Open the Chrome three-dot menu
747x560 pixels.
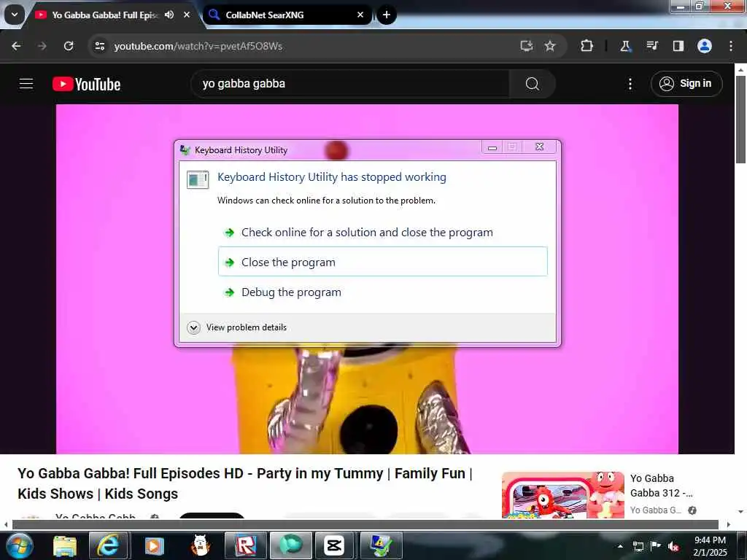(x=731, y=46)
